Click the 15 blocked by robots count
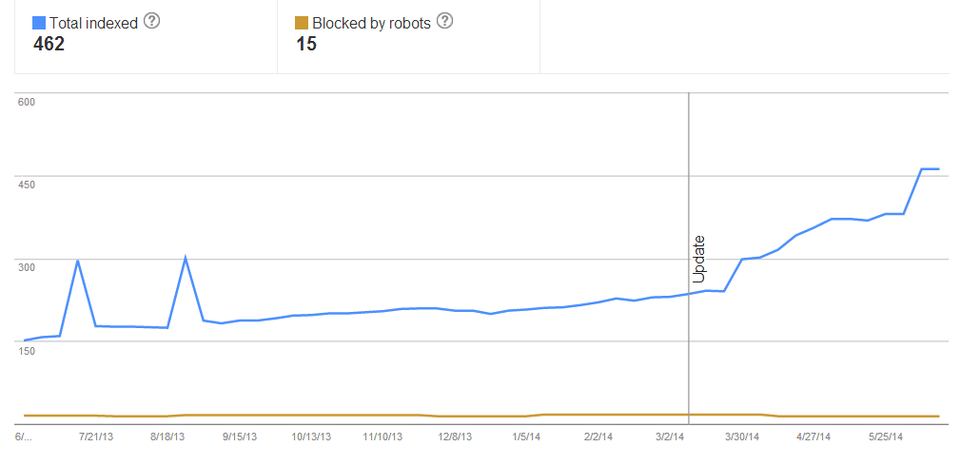Image resolution: width=980 pixels, height=466 pixels. point(306,44)
